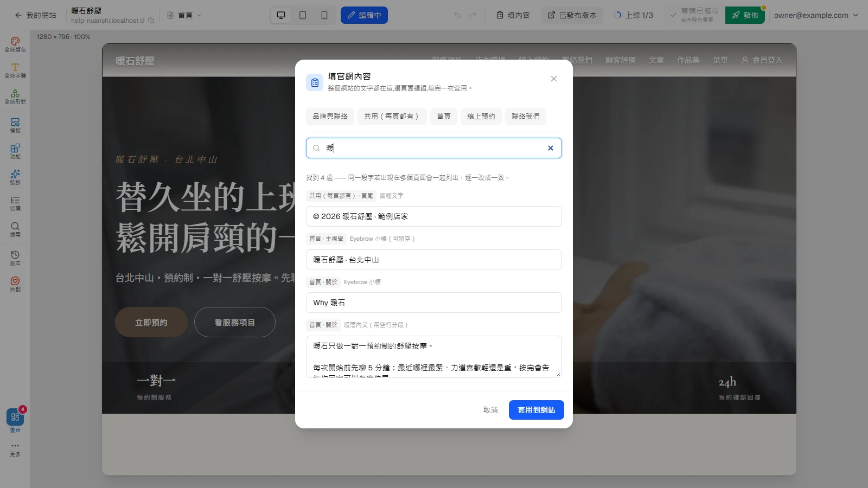This screenshot has height=488, width=868.
Task: Edit the 暖石舒壓 · 台北中山 eyebrow field
Action: click(x=434, y=260)
